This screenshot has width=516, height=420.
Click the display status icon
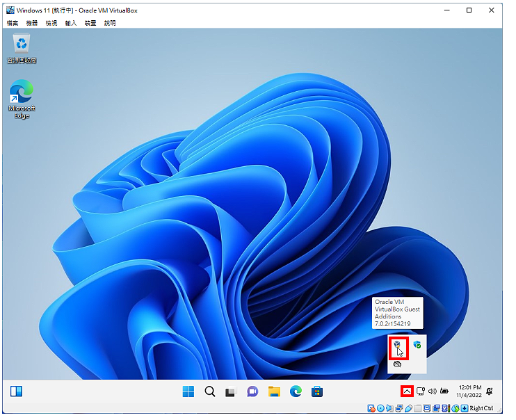(427, 408)
